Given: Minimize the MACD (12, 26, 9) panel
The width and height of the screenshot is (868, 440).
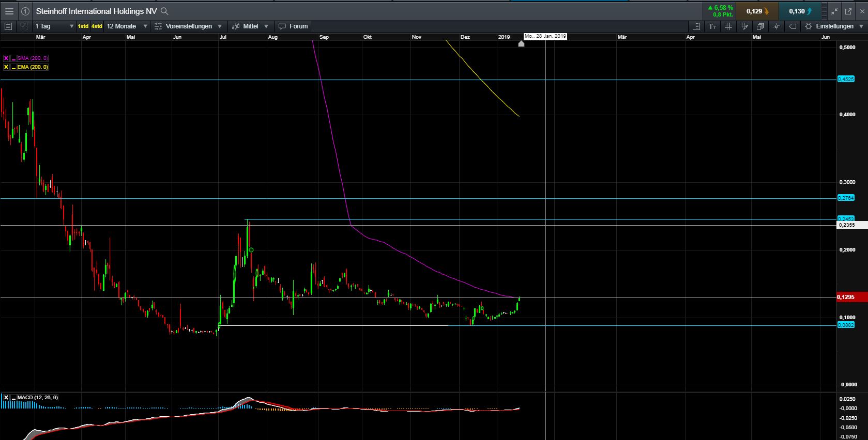Looking at the screenshot, I should tap(13, 397).
